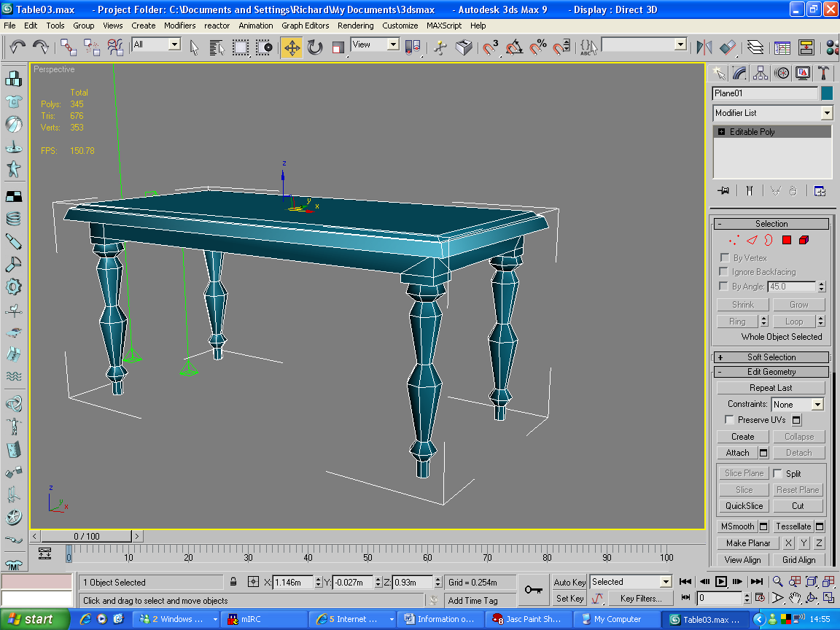The width and height of the screenshot is (840, 630).
Task: Toggle the Selection Lock padlock icon
Action: [x=233, y=582]
